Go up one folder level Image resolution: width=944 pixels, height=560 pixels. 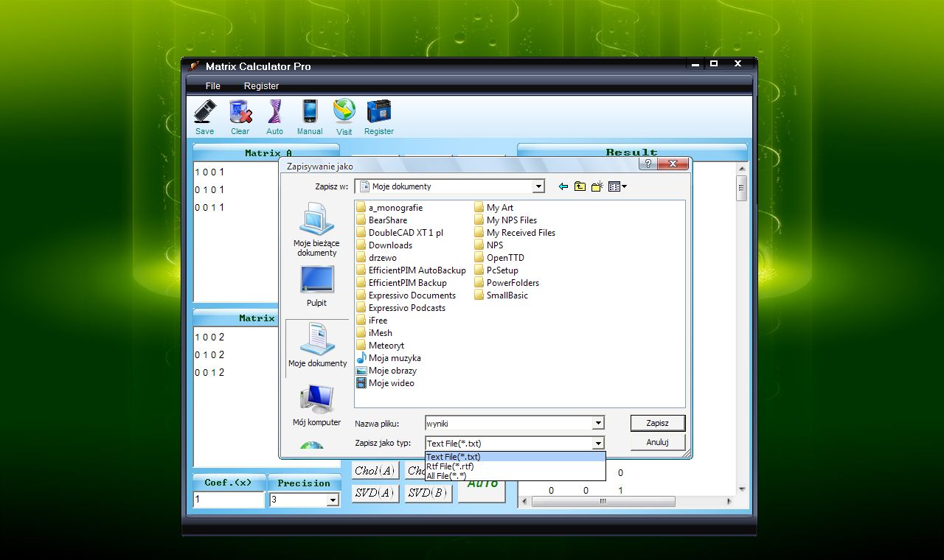click(x=580, y=186)
